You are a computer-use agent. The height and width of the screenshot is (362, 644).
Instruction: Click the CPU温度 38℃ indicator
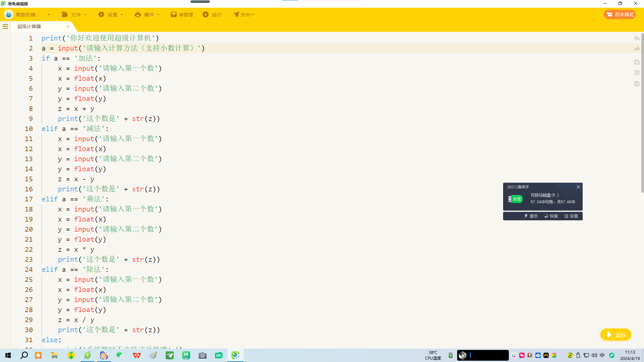(433, 355)
